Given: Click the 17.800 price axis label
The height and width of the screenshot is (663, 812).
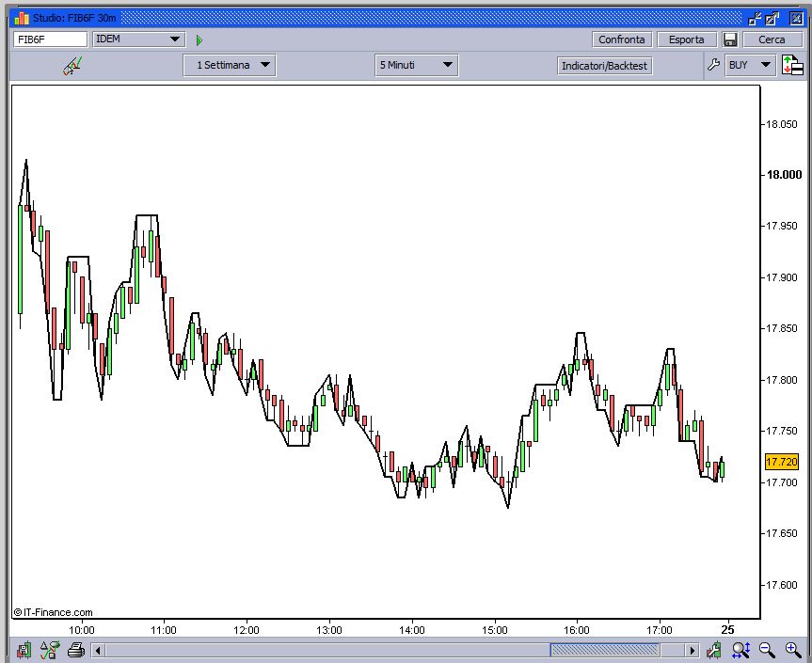Looking at the screenshot, I should tap(782, 380).
